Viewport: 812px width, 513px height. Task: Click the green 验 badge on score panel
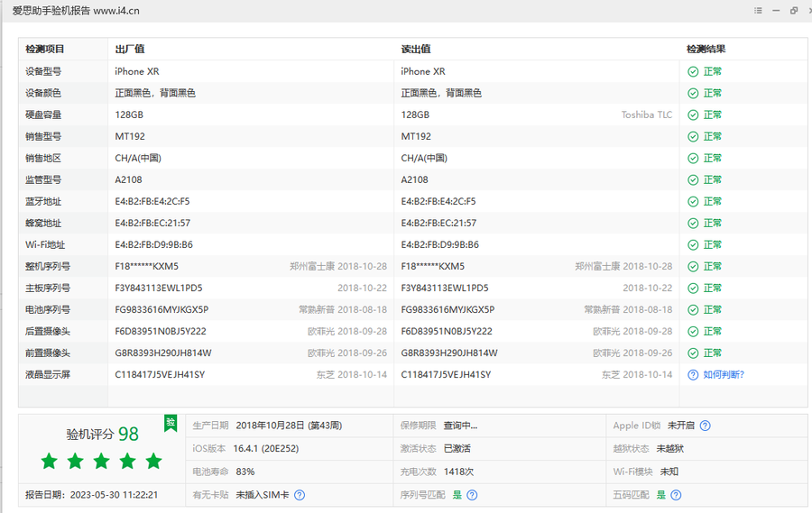point(171,422)
